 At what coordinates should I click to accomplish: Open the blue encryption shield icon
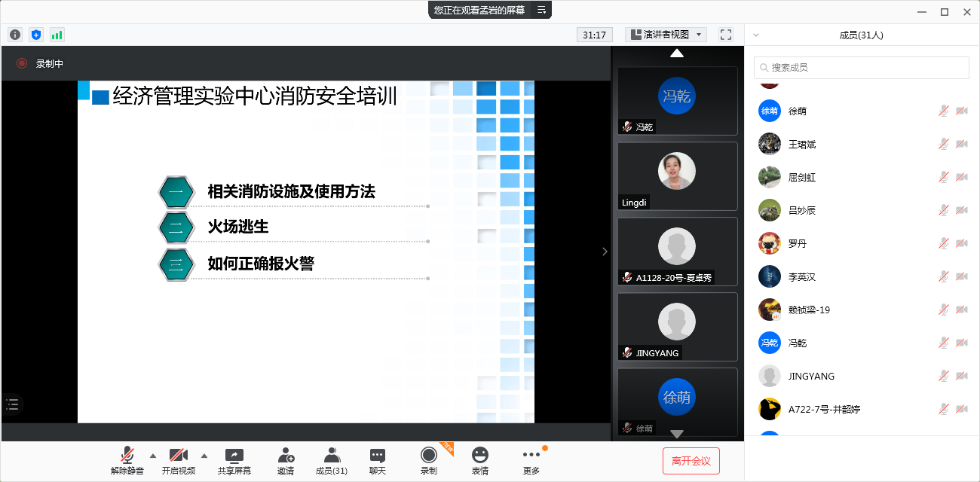pyautogui.click(x=36, y=35)
